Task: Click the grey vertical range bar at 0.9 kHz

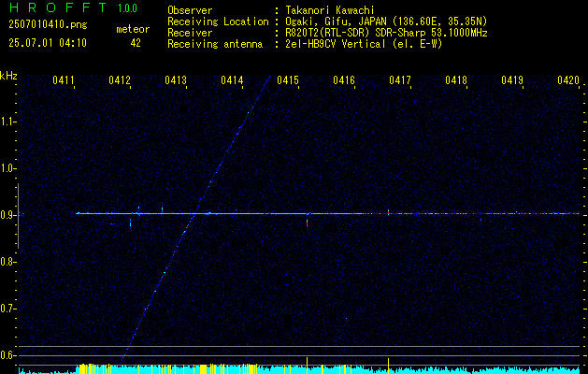Action: [18, 216]
